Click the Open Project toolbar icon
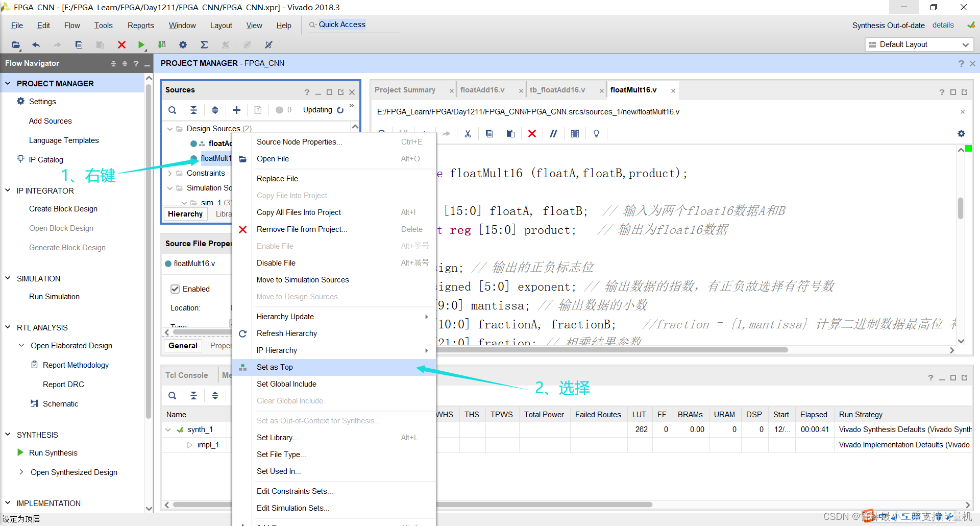Viewport: 980px width, 526px height. coord(16,45)
